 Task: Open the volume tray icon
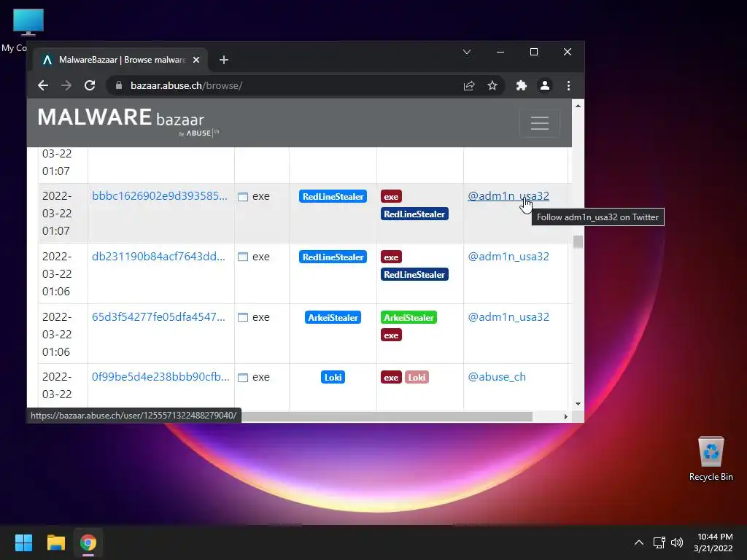[676, 542]
